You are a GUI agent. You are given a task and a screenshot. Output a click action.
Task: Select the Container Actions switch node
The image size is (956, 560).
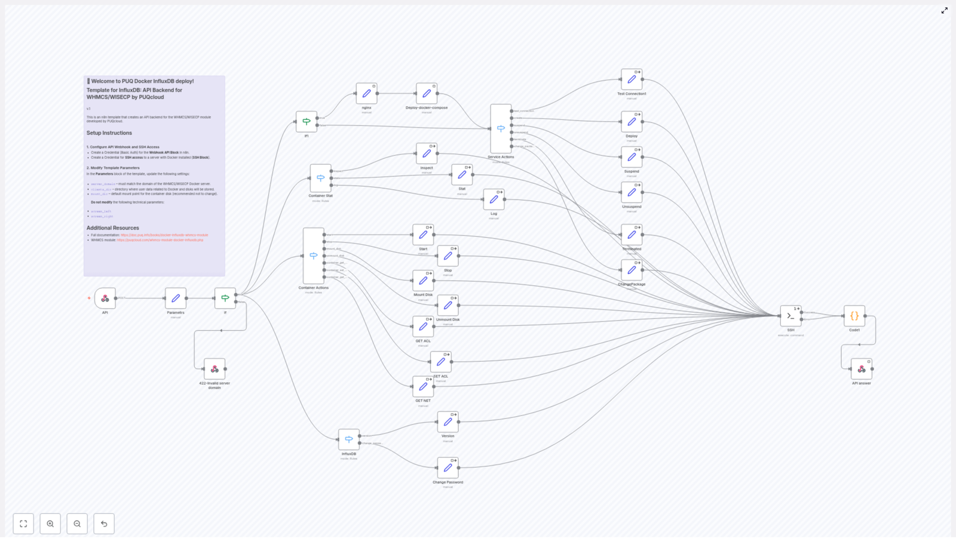point(314,256)
